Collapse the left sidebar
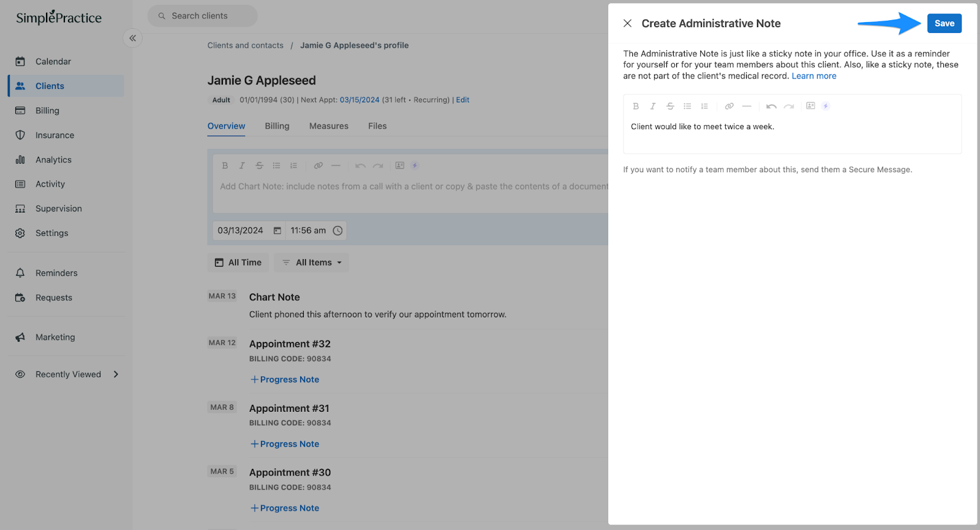This screenshot has height=530, width=980. point(132,38)
